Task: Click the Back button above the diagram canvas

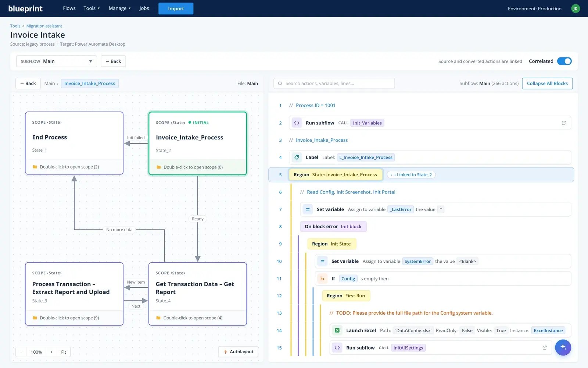Action: pos(28,84)
